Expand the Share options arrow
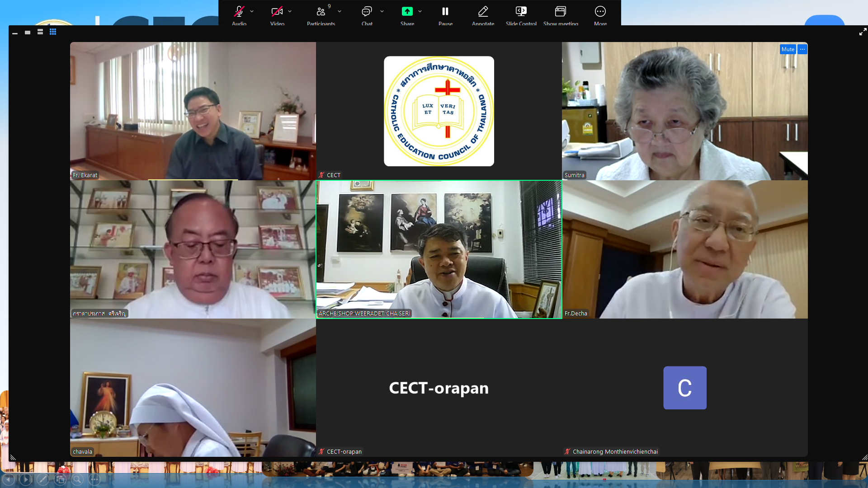Image resolution: width=868 pixels, height=488 pixels. 420,11
